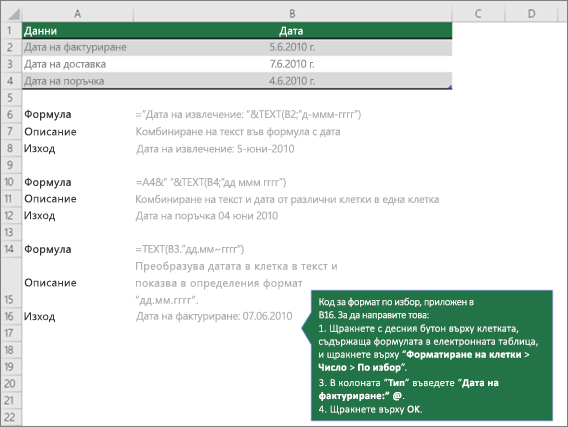Viewport: 568px width, 427px height.
Task: Select cell 'Дата на поръчка' in row 4
Action: 78,81
